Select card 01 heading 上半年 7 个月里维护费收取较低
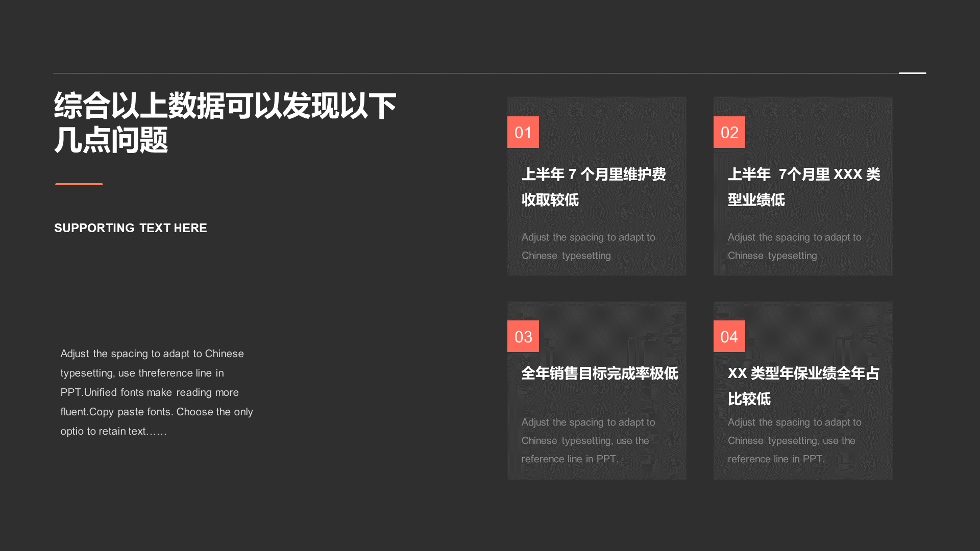Image resolution: width=980 pixels, height=551 pixels. click(594, 187)
